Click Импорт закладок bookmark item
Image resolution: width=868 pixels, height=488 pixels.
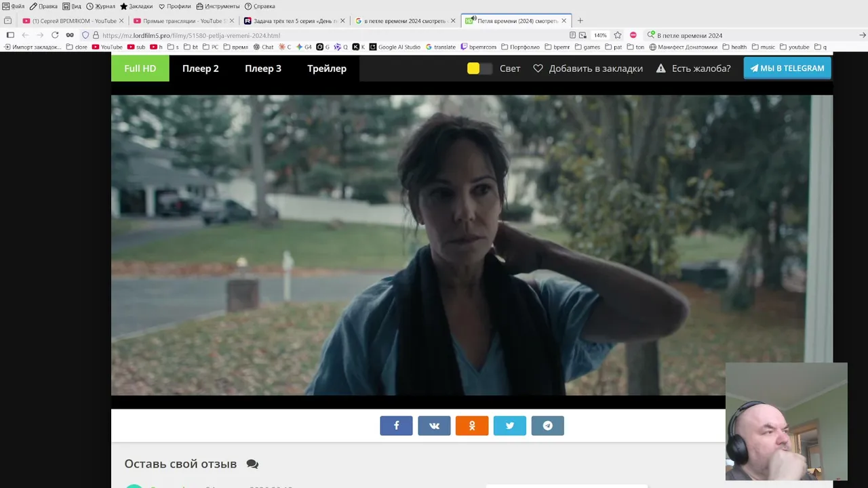click(33, 47)
